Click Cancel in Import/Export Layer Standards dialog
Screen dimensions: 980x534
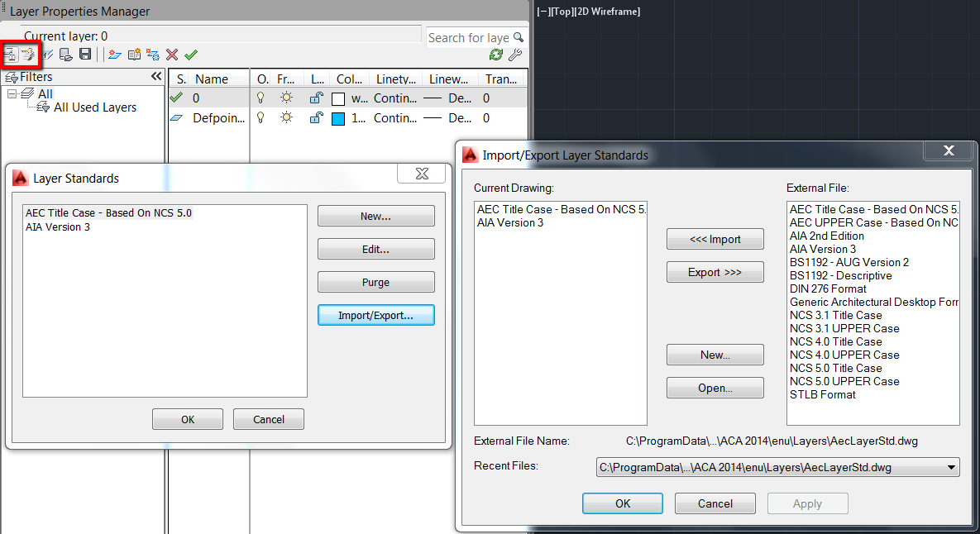[x=715, y=503]
